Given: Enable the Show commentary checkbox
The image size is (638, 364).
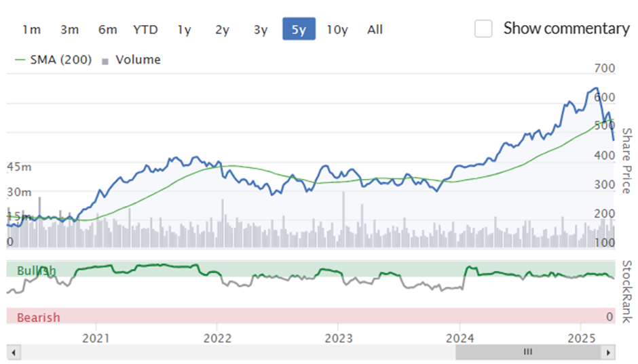Looking at the screenshot, I should coord(483,29).
